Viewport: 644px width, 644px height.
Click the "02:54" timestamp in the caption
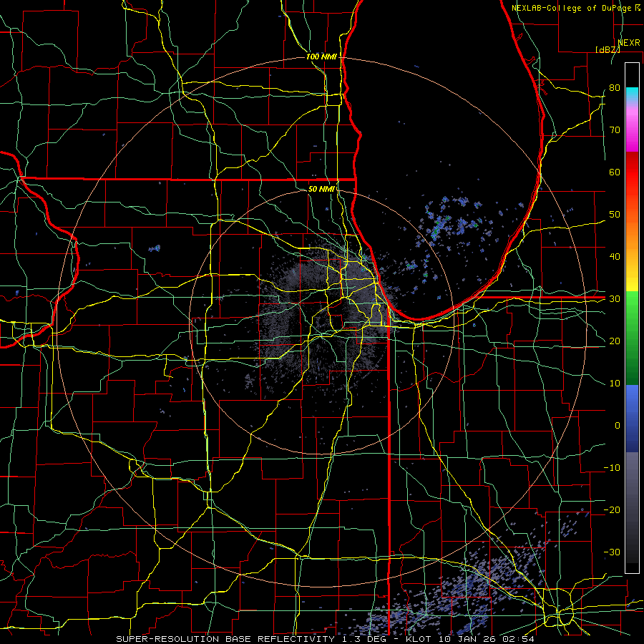tap(517, 639)
